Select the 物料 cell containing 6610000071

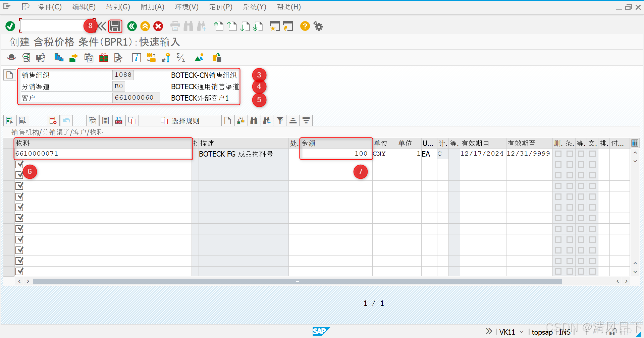[103, 154]
